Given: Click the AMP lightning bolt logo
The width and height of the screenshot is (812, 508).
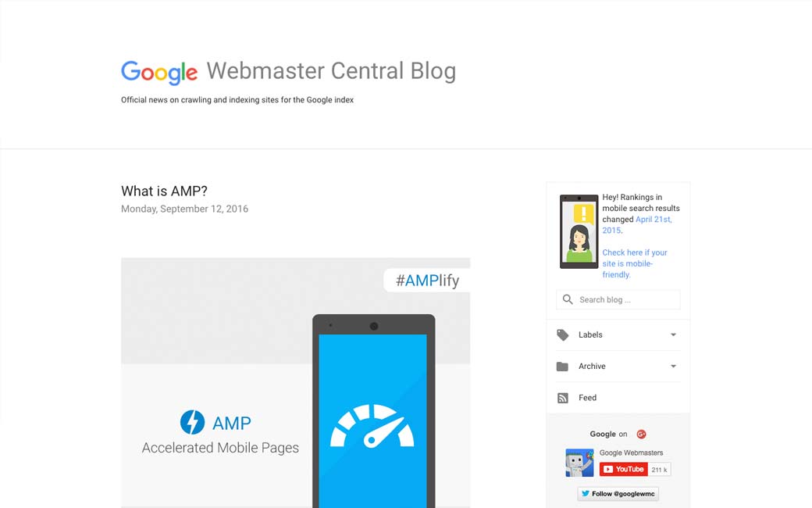Looking at the screenshot, I should 192,422.
